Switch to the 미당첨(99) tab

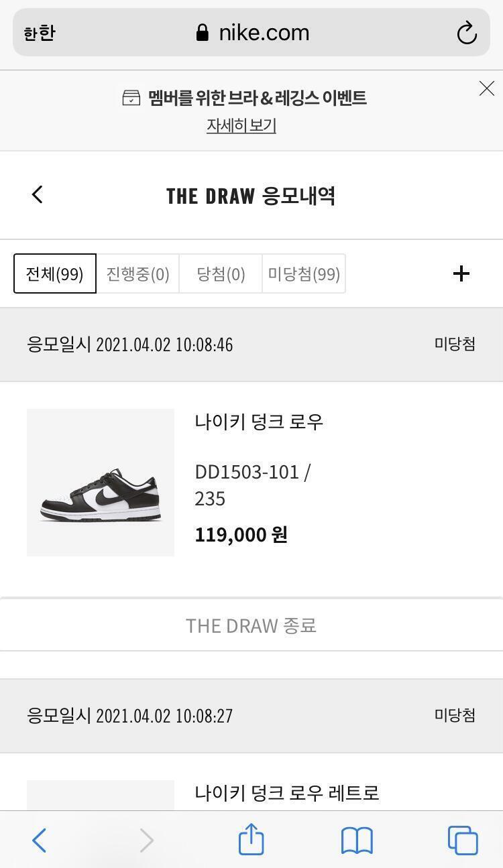304,273
